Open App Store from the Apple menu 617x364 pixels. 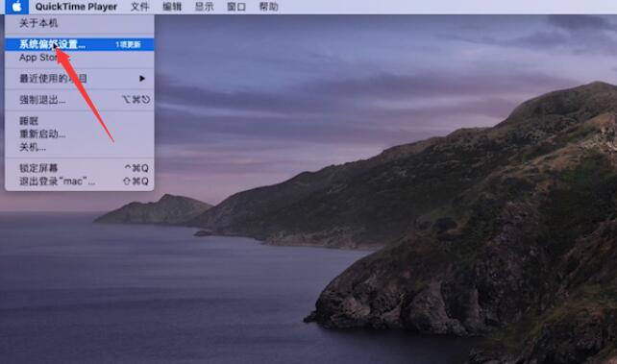click(79, 58)
